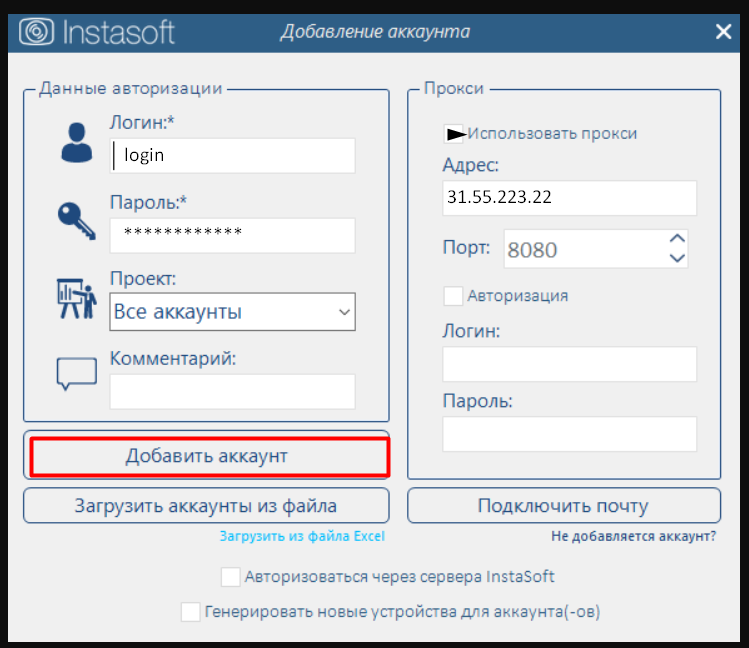Focus the Логин field containing login
The width and height of the screenshot is (749, 648).
tap(232, 156)
